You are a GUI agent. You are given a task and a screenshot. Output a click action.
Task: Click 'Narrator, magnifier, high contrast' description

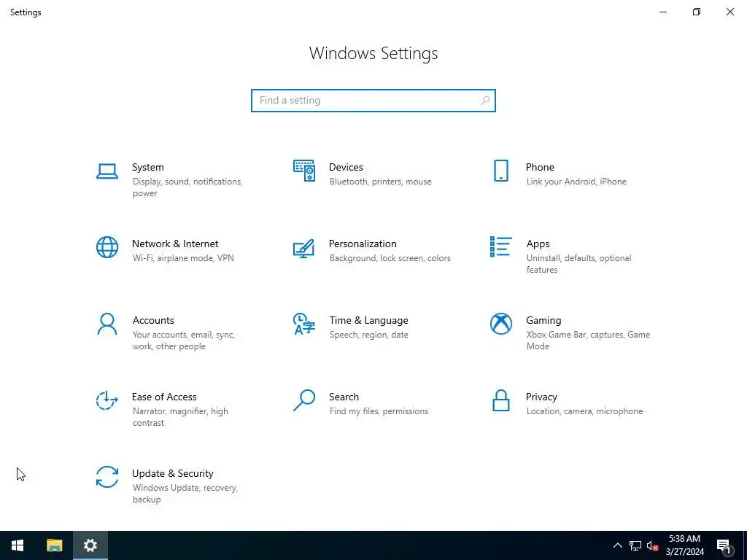coord(180,417)
